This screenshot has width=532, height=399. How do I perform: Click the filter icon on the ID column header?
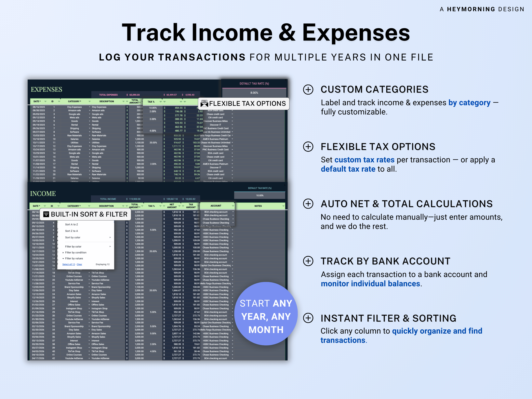(59, 101)
